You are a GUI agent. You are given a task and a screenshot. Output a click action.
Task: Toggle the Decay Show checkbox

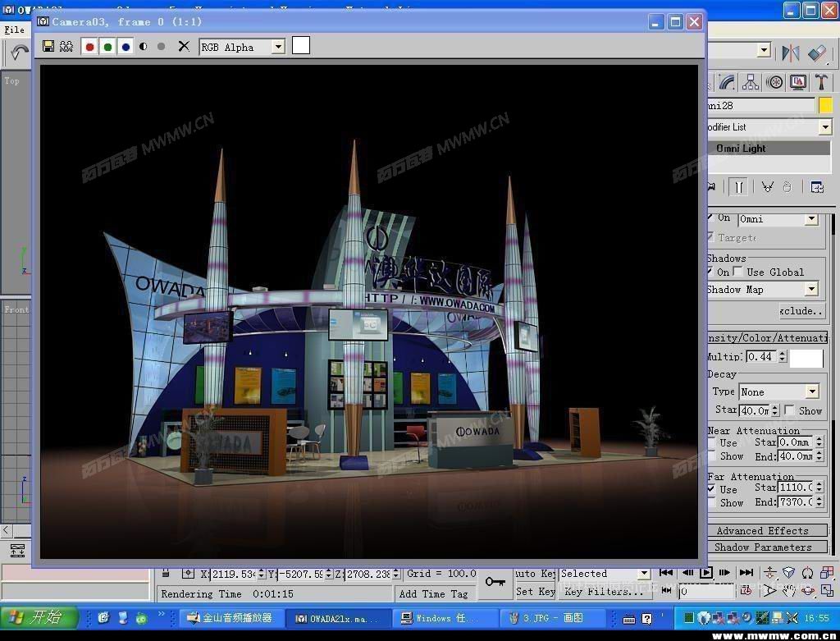789,410
